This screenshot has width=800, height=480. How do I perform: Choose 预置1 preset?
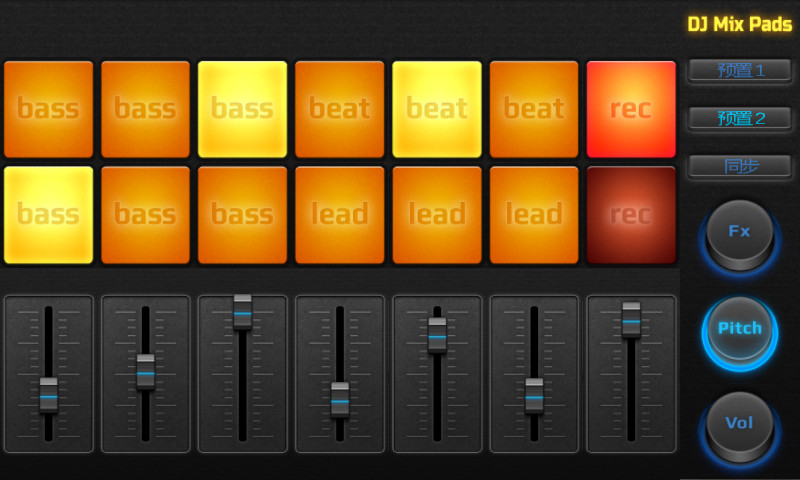[740, 70]
